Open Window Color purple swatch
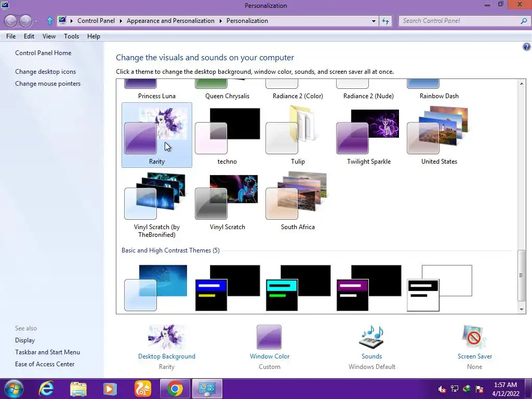This screenshot has width=532, height=399. click(x=269, y=337)
